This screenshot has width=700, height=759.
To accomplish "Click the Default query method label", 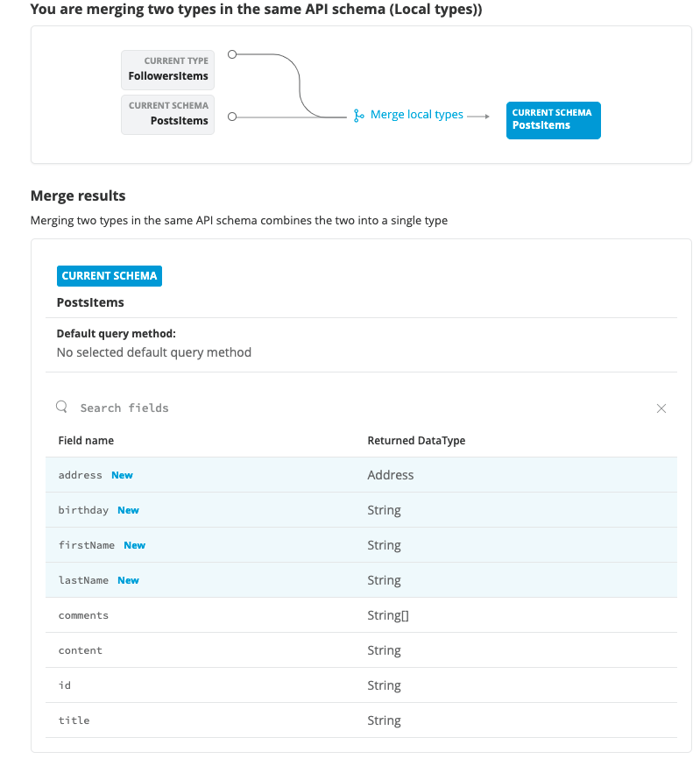I will click(x=117, y=334).
